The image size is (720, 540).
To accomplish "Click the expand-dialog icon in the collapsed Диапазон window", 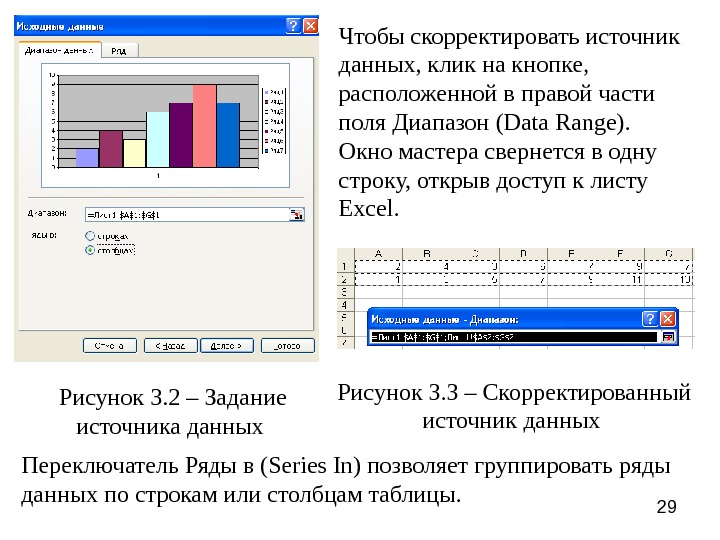I will 668,337.
